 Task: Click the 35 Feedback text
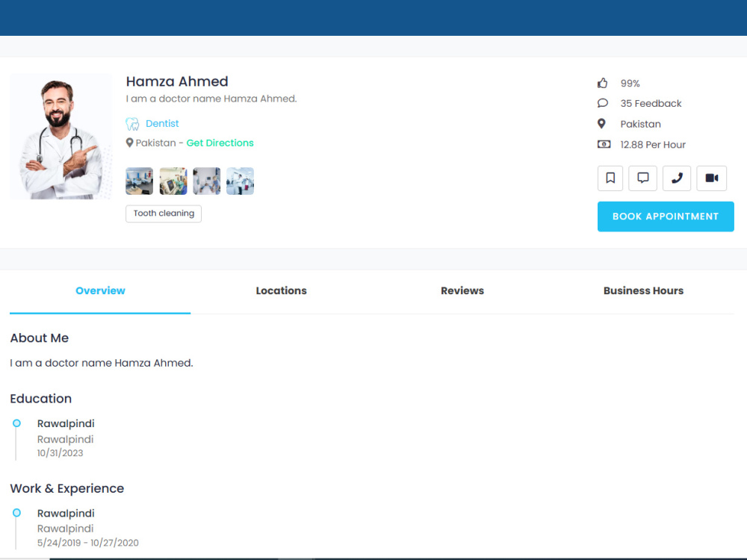(x=651, y=103)
